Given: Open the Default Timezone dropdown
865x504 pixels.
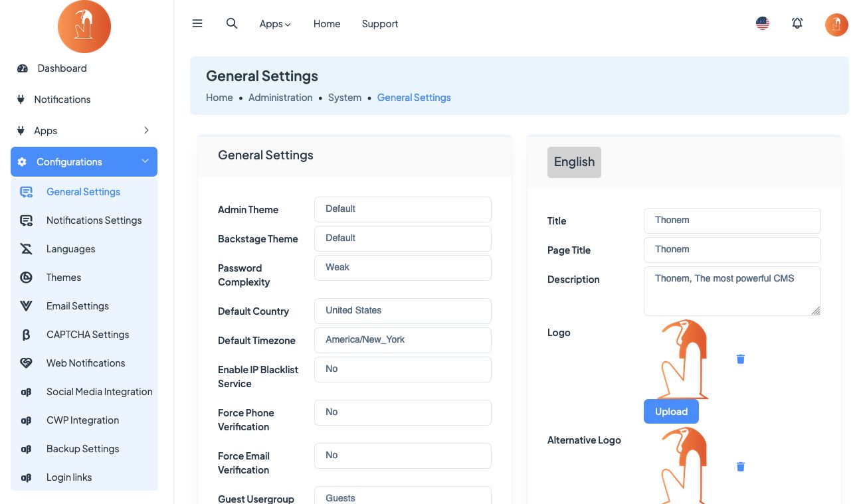Looking at the screenshot, I should (403, 340).
